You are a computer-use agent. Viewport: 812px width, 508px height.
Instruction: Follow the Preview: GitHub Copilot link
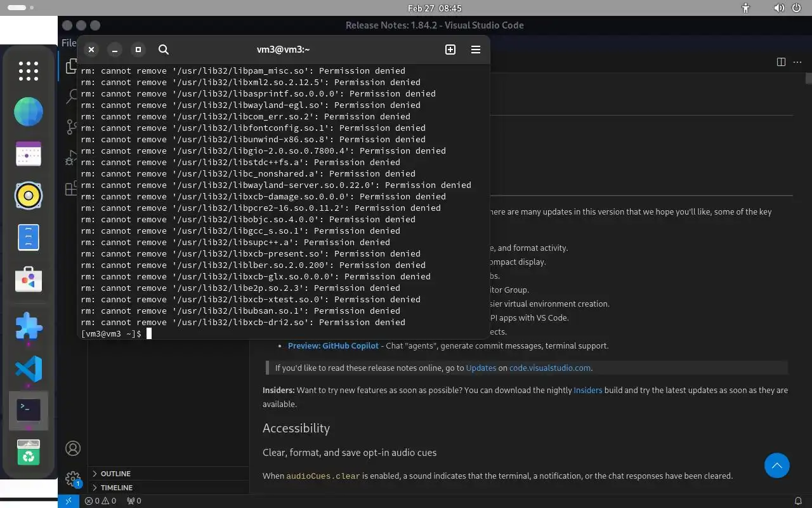(x=334, y=346)
